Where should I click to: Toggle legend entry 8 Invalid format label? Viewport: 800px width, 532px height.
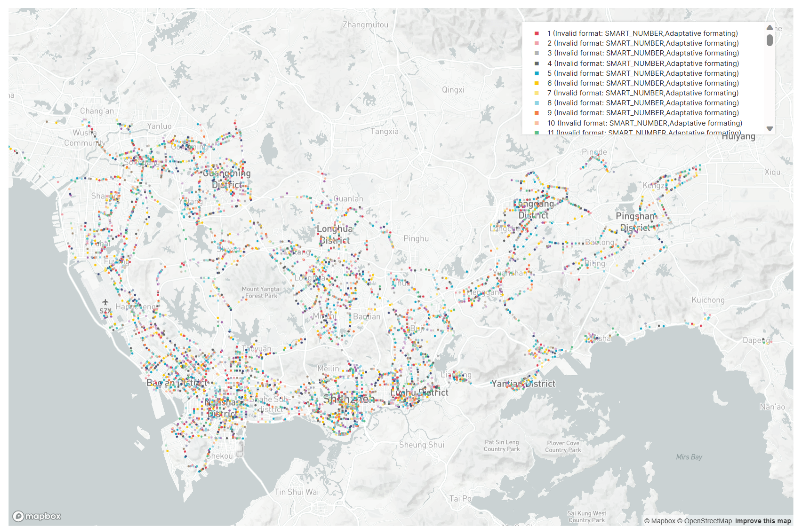click(x=643, y=103)
